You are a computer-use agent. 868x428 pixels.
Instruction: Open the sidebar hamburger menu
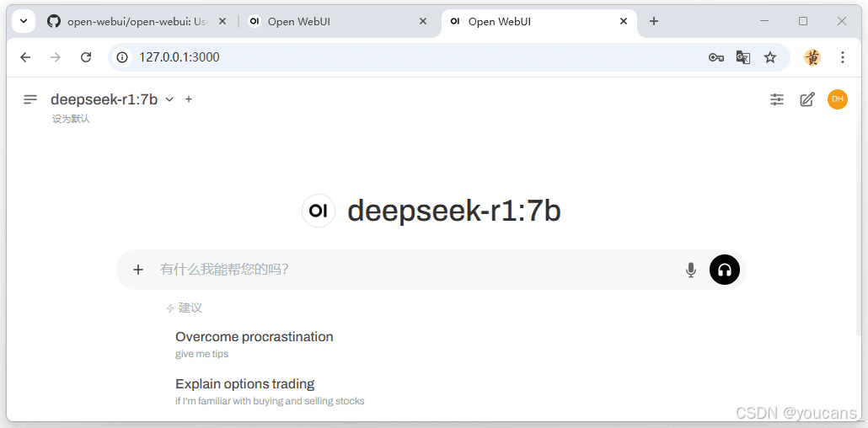pyautogui.click(x=30, y=99)
